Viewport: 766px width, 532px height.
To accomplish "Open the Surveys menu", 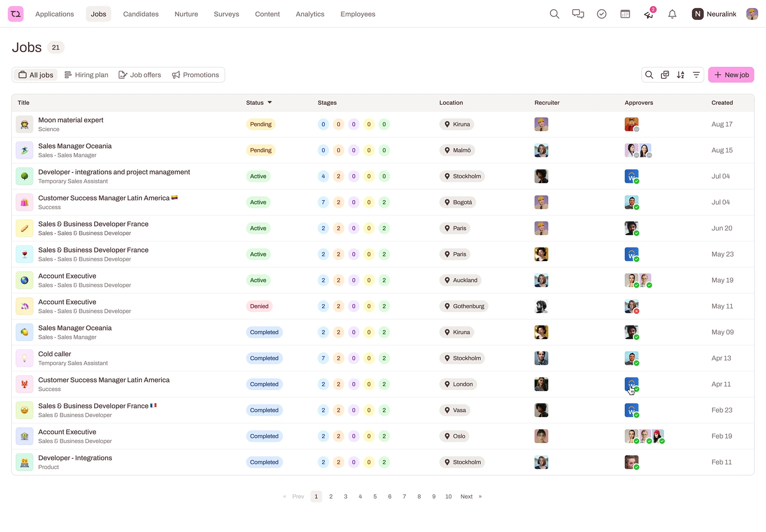I will tap(227, 14).
